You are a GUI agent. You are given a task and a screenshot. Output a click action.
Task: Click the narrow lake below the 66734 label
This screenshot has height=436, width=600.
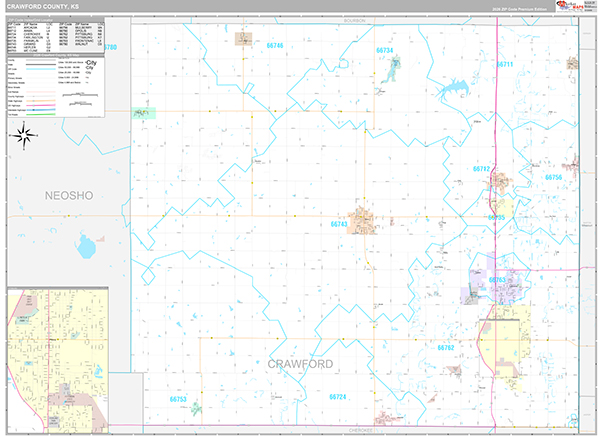[391, 70]
